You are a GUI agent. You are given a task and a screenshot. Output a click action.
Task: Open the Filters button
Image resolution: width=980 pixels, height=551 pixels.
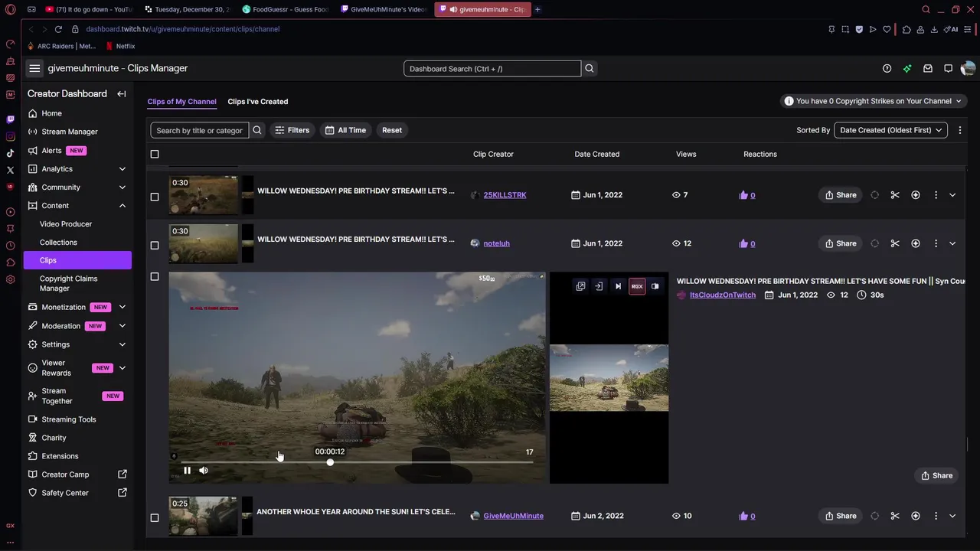point(292,130)
